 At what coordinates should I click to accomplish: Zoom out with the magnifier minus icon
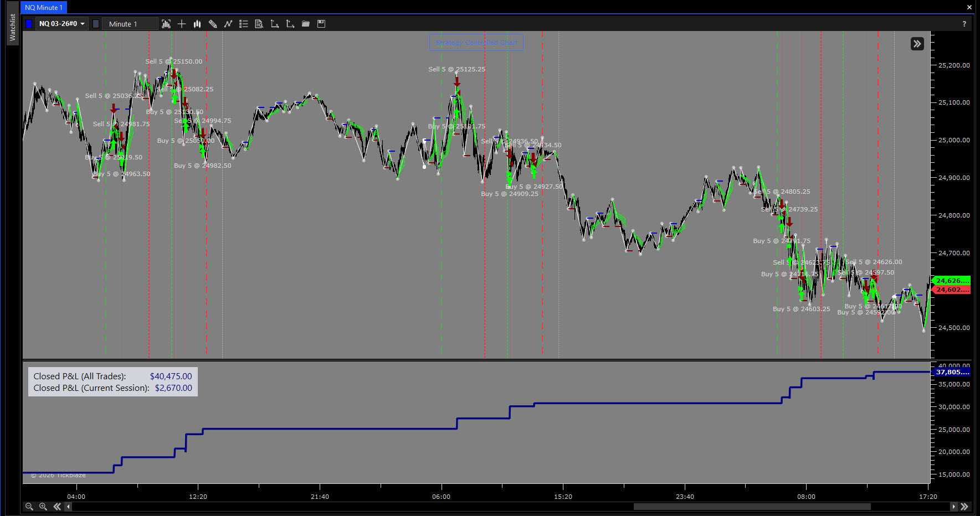click(x=29, y=507)
